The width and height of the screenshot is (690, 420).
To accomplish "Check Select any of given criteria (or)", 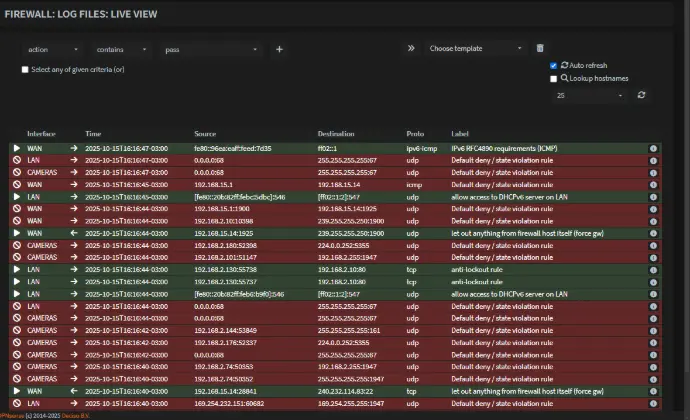I will (x=26, y=69).
